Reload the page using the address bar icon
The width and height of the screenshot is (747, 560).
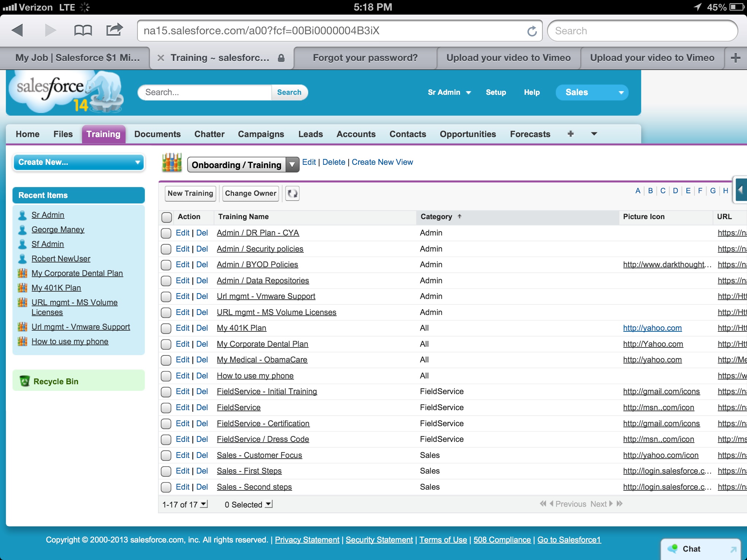tap(532, 31)
